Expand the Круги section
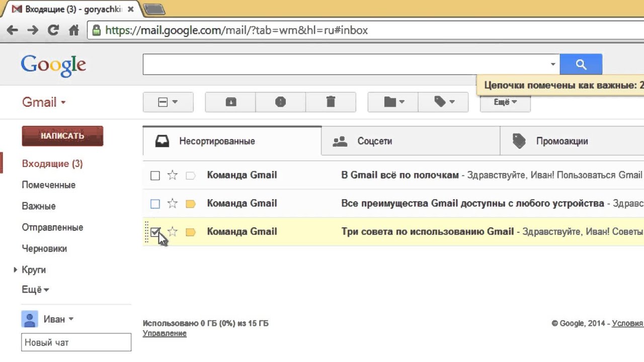This screenshot has width=644, height=362. tap(16, 270)
